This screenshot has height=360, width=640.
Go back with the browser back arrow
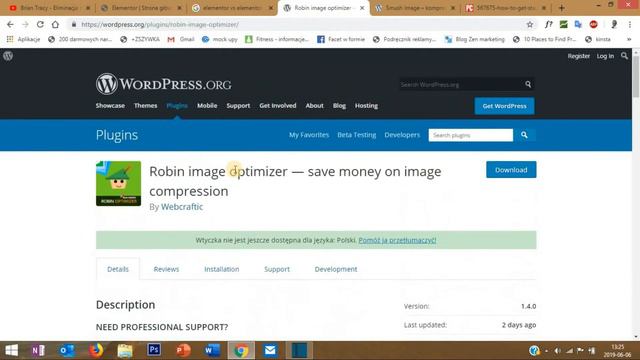coord(10,24)
